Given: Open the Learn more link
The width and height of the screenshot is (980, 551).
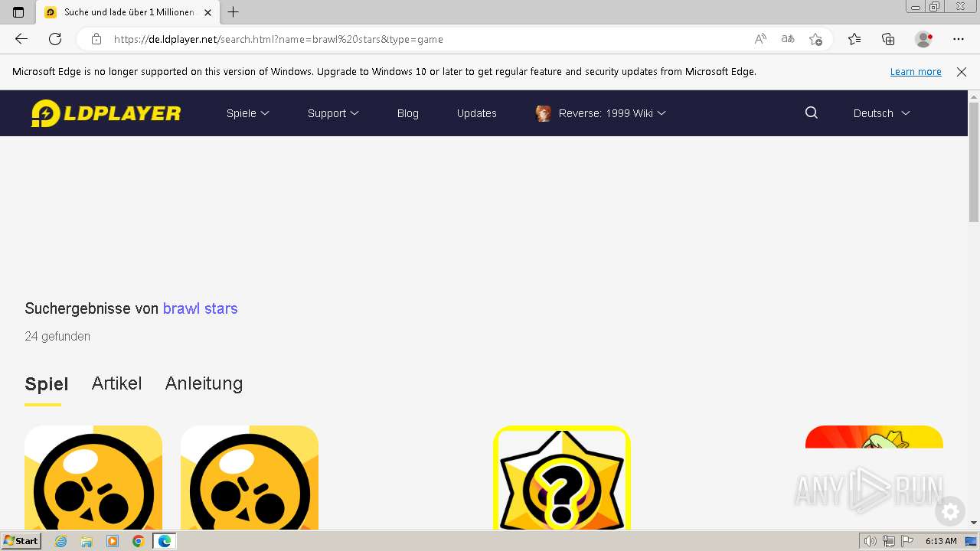Looking at the screenshot, I should click(916, 72).
